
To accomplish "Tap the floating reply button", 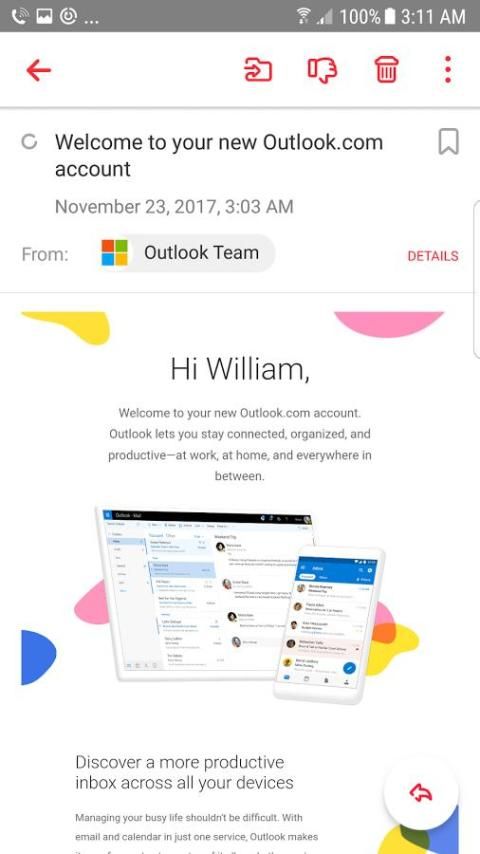I will (421, 794).
